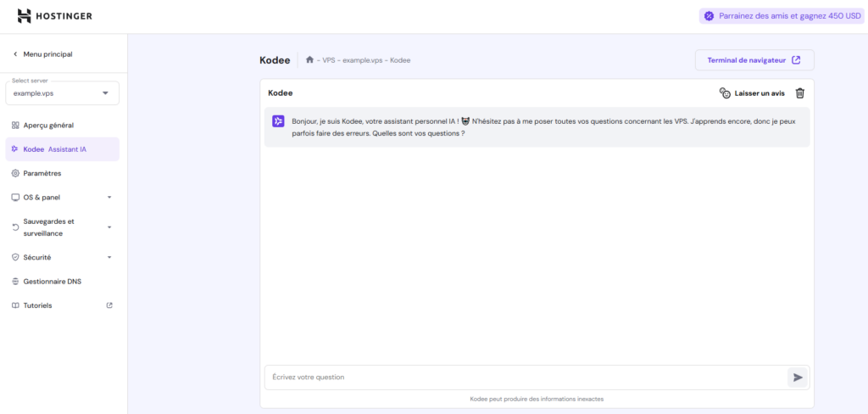The height and width of the screenshot is (414, 868).
Task: Click the server dropdown arrow
Action: point(105,93)
